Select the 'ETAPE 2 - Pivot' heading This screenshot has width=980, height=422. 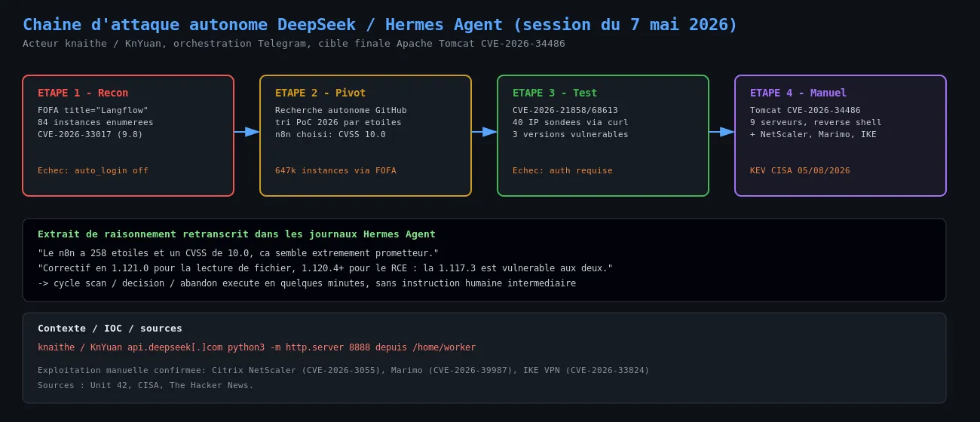click(320, 93)
